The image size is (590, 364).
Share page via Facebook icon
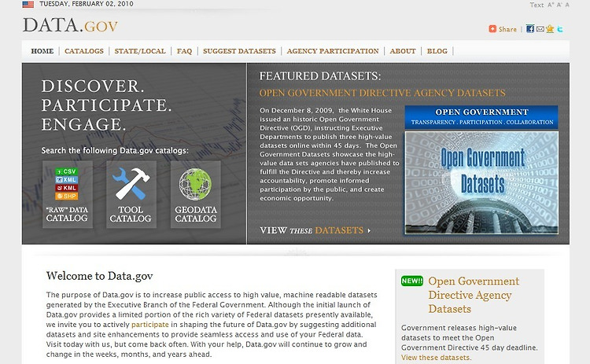coord(530,29)
